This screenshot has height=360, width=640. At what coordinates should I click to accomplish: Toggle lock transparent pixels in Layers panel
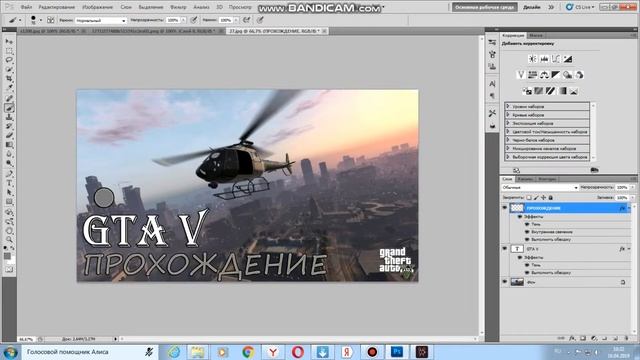529,198
